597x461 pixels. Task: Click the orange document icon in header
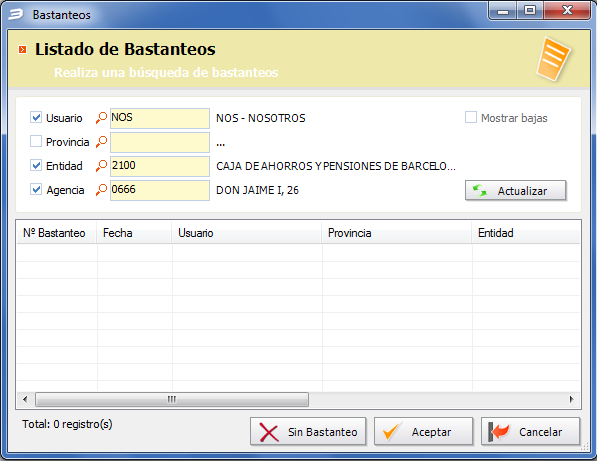[553, 59]
